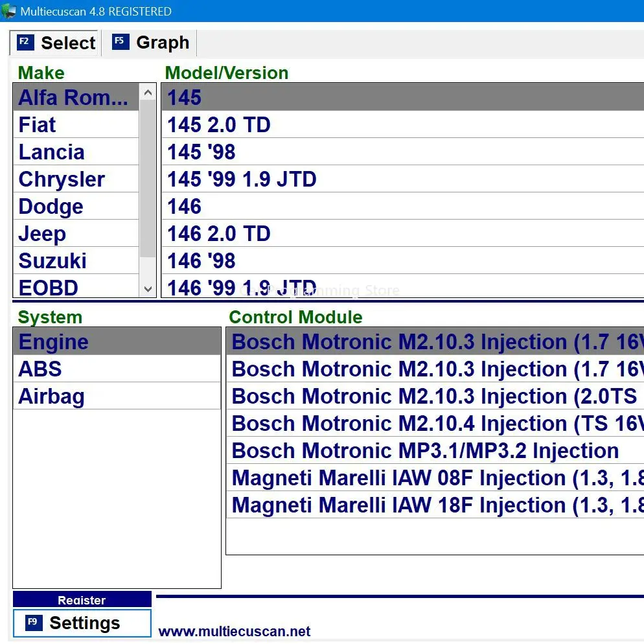Visit the www.multiecuscan.net link

[x=234, y=631]
